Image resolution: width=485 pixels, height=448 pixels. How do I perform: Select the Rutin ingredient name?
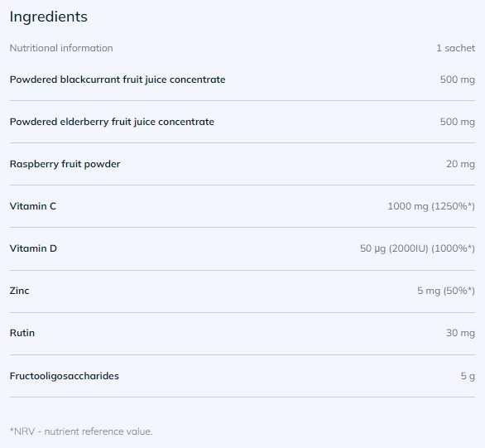[x=22, y=333]
